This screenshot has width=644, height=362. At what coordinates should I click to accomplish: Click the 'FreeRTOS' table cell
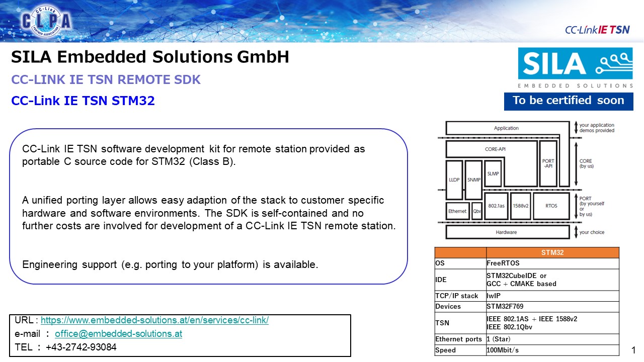(x=552, y=263)
